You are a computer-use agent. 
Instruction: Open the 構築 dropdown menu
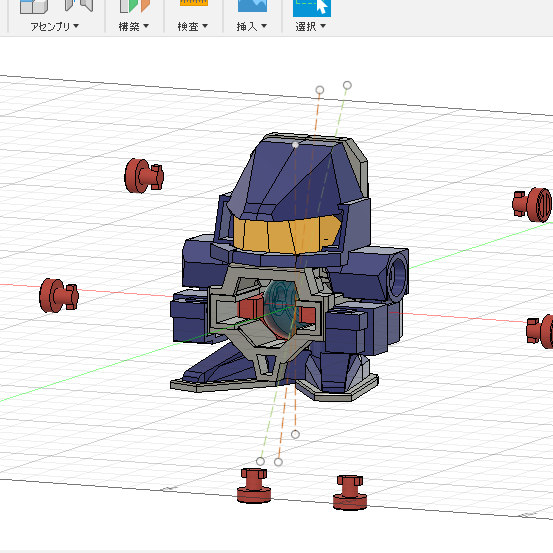[x=134, y=26]
